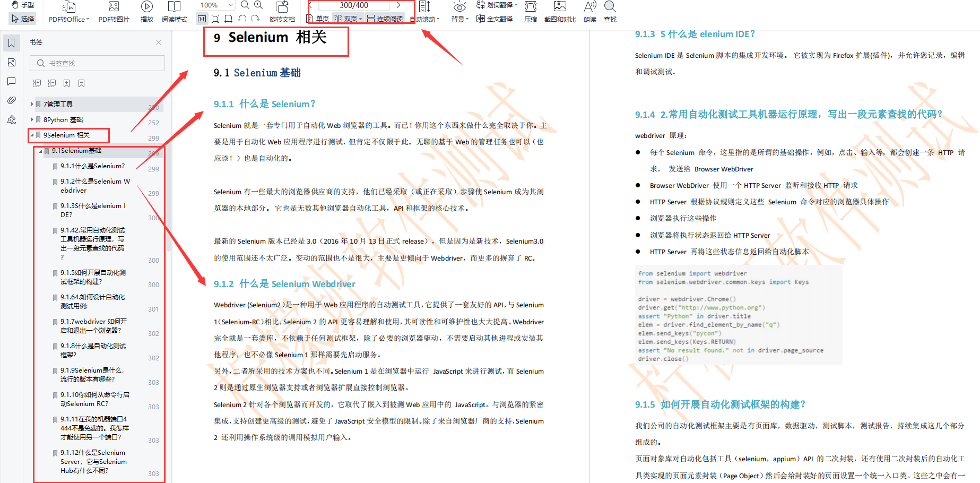Viewport: 980px width, 483px height.
Task: Open thumbnails panel in sidebar
Action: pyautogui.click(x=12, y=62)
